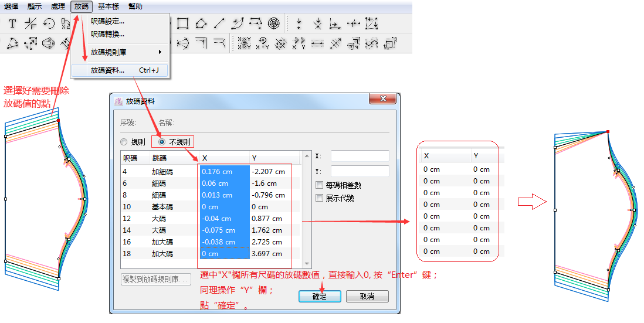Screen dimensions: 644x323
Task: Click the rotate tool icon in toolbar
Action: pyautogui.click(x=49, y=24)
